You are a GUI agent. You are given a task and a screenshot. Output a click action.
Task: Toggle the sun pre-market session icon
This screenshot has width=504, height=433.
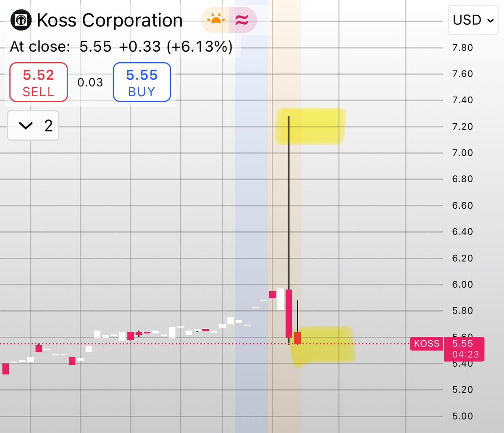[215, 20]
